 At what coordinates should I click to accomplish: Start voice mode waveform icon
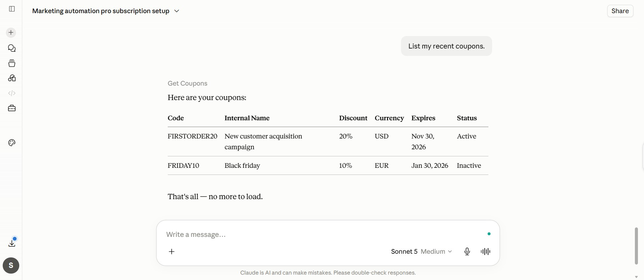pyautogui.click(x=485, y=252)
